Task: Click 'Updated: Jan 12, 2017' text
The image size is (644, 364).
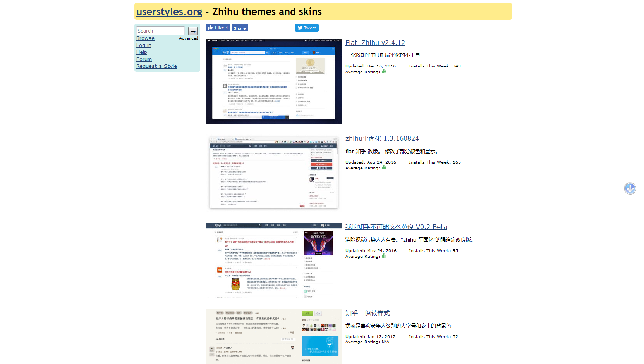Action: [370, 336]
